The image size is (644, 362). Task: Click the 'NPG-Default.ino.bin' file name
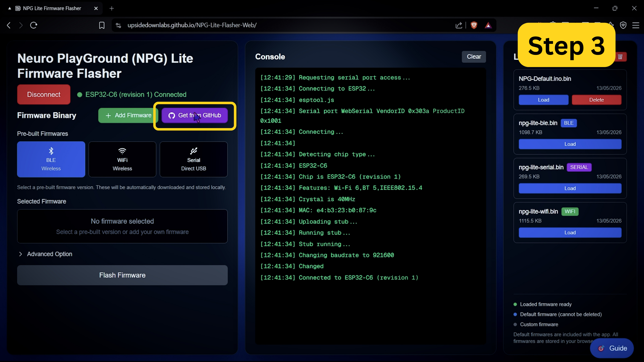pos(545,79)
